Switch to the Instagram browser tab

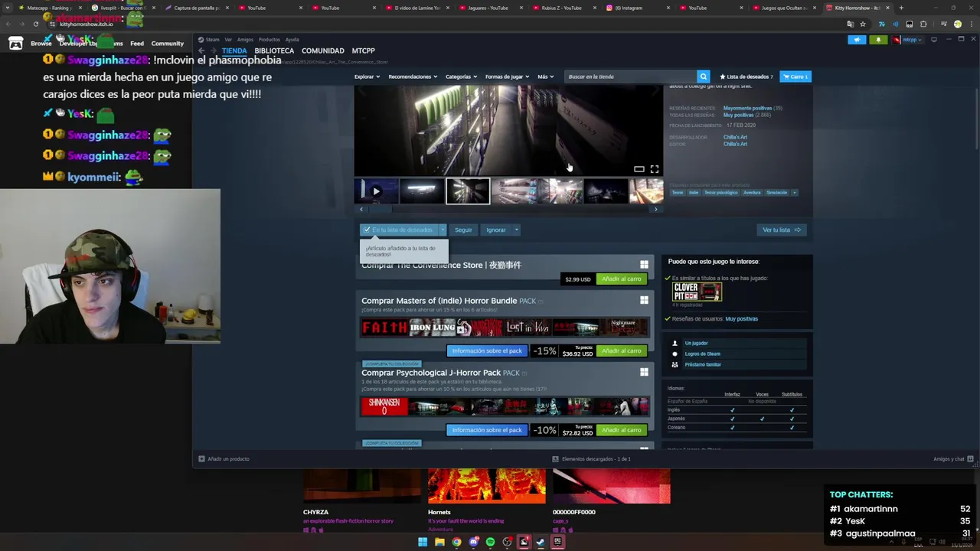click(x=635, y=8)
